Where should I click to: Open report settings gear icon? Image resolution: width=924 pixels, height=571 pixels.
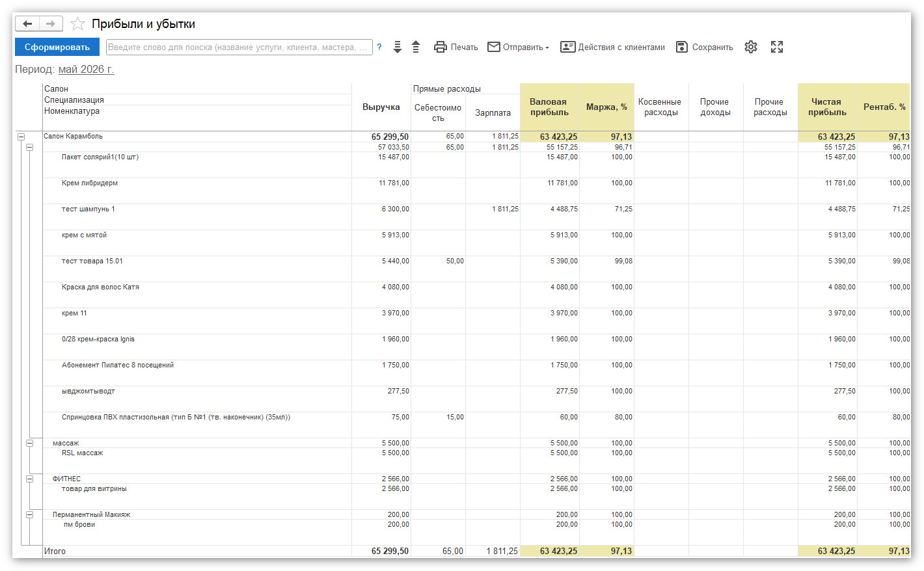coord(751,47)
